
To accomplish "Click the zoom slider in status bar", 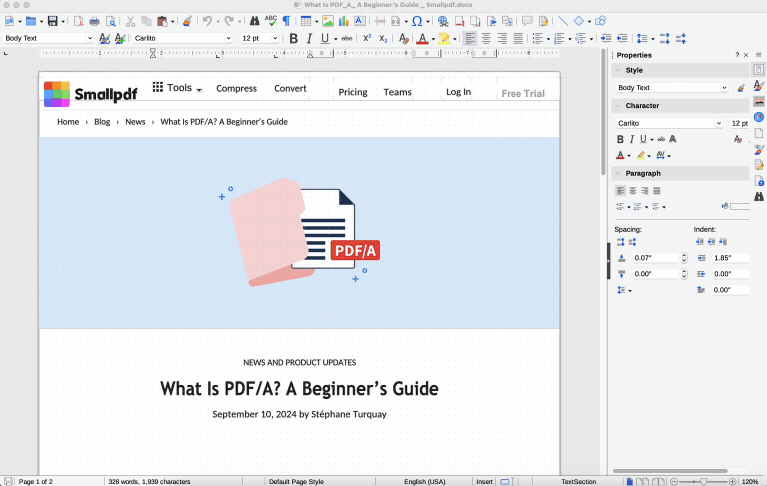I will (703, 482).
